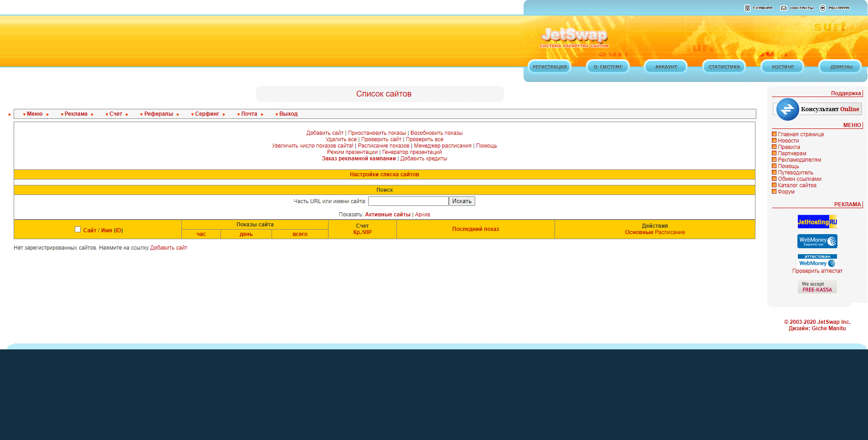
Task: Open Главная страница in sidebar menu
Action: pyautogui.click(x=801, y=134)
